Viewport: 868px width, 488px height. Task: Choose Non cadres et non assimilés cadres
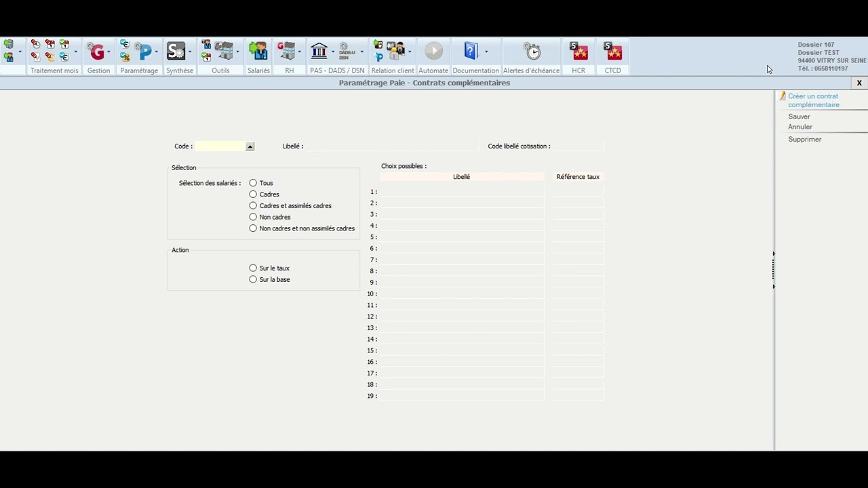pos(253,228)
